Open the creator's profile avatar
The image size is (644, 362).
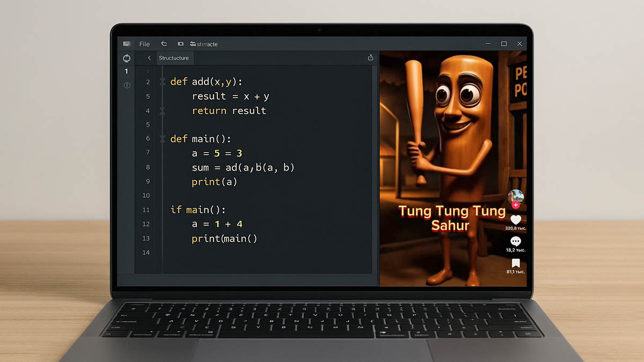(x=516, y=196)
